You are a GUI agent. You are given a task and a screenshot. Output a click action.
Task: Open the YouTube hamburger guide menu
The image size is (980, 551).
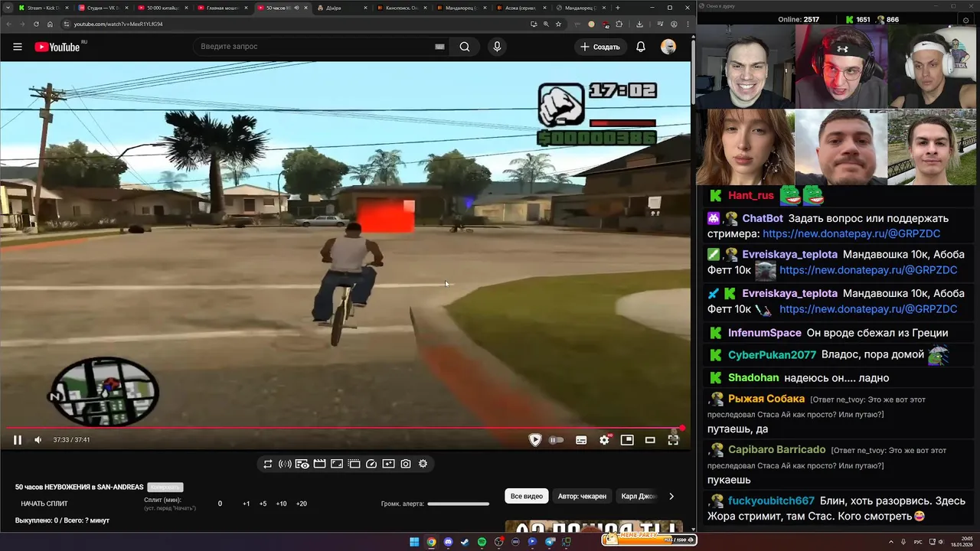17,47
